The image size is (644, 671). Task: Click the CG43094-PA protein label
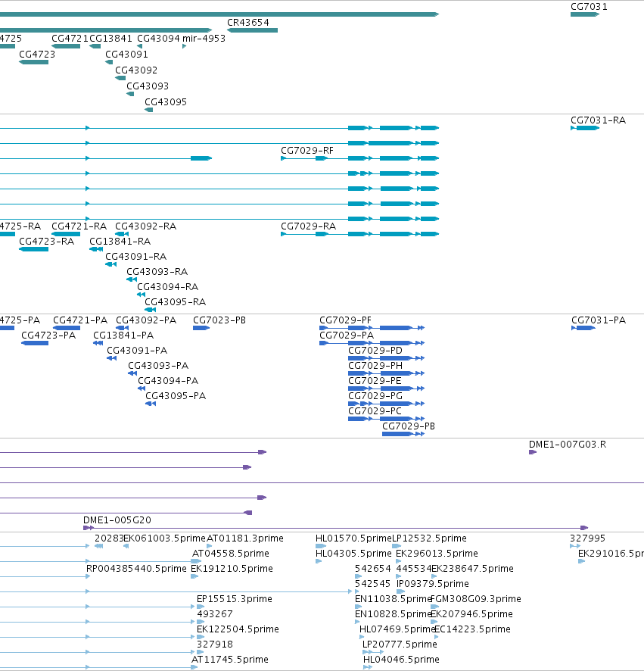(x=168, y=381)
